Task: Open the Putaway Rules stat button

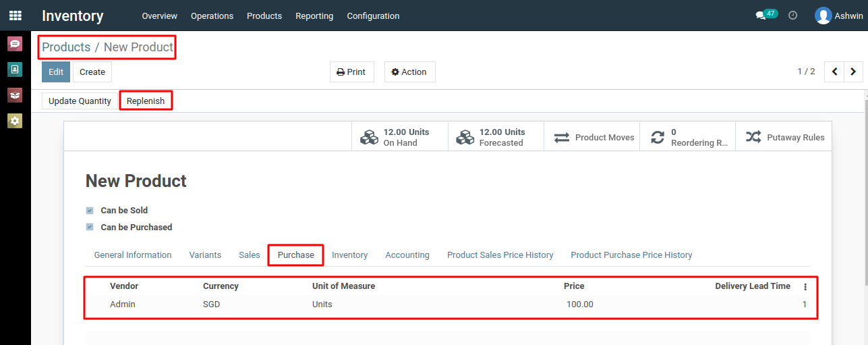Action: pos(784,137)
